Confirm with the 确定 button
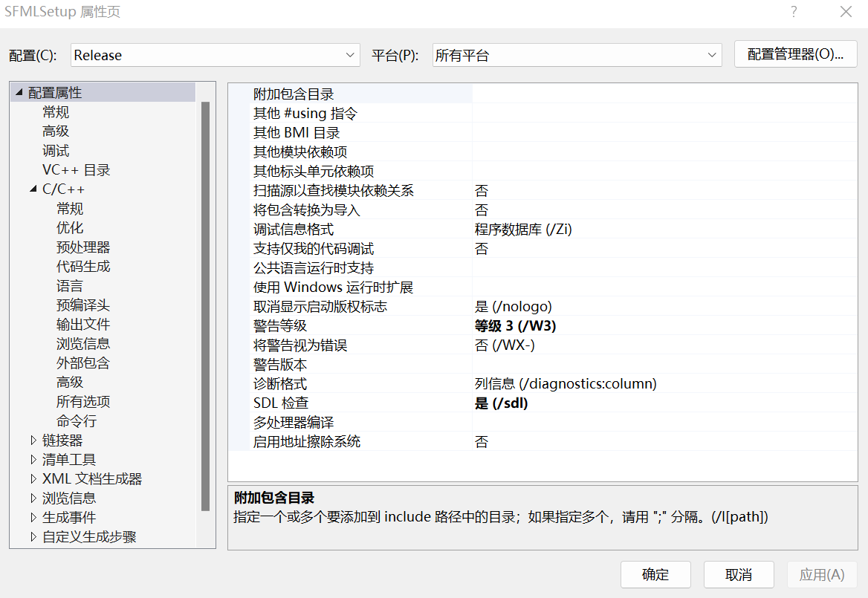The height and width of the screenshot is (598, 868). pos(655,575)
